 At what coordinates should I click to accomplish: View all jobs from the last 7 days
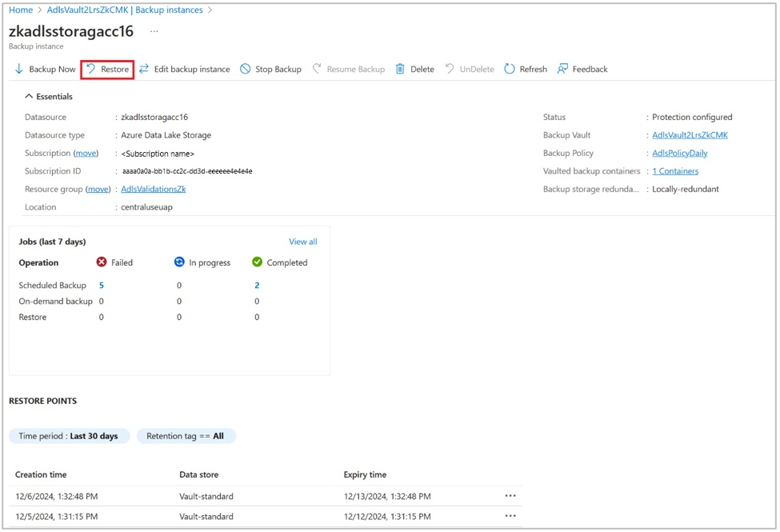303,242
